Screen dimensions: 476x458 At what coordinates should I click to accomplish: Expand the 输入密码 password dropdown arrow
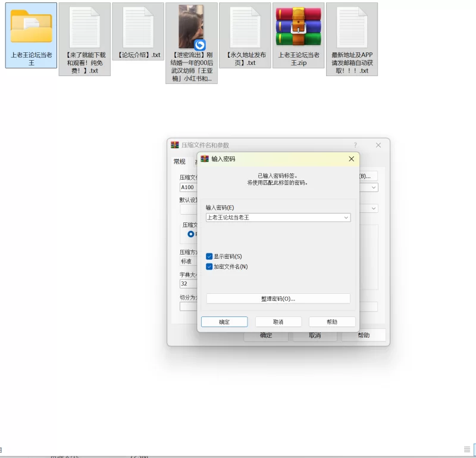coord(346,218)
